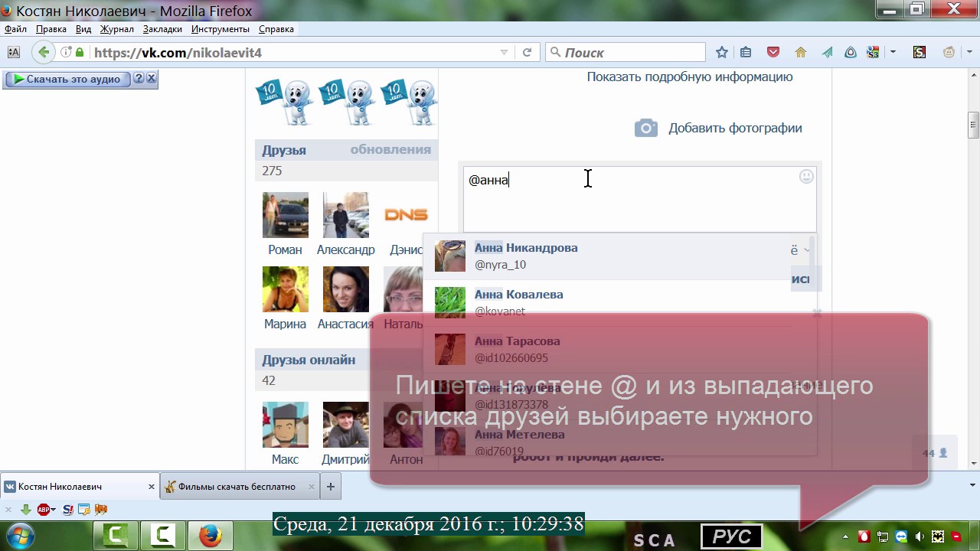Viewport: 980px width, 551px height.
Task: Select Анна Ковалева from the suggestion list
Action: [x=620, y=303]
